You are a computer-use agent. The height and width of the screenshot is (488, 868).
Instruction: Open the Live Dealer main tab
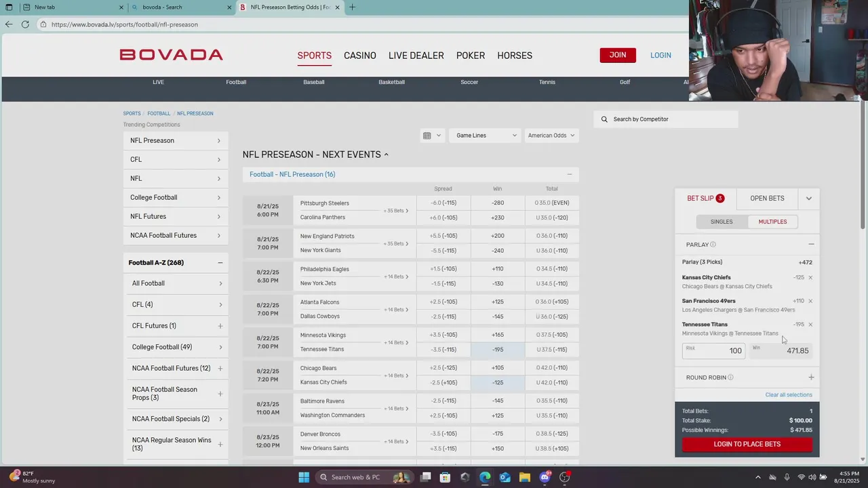pyautogui.click(x=416, y=56)
